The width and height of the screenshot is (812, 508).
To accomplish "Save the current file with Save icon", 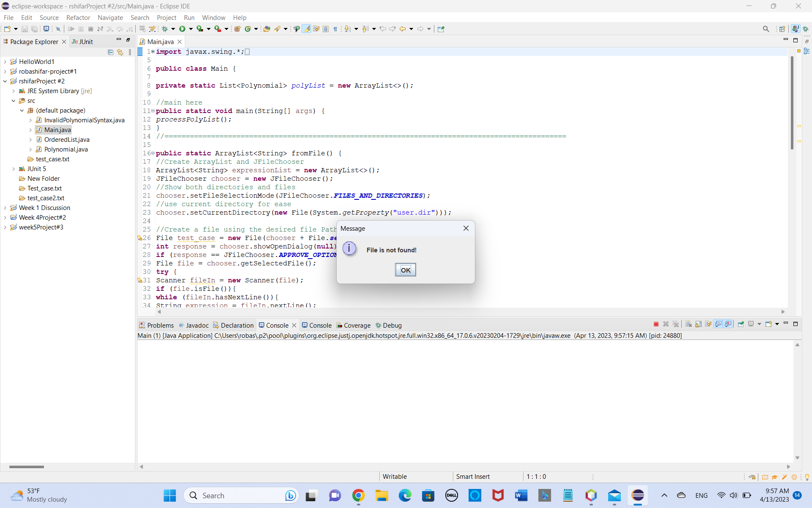I will pos(24,29).
